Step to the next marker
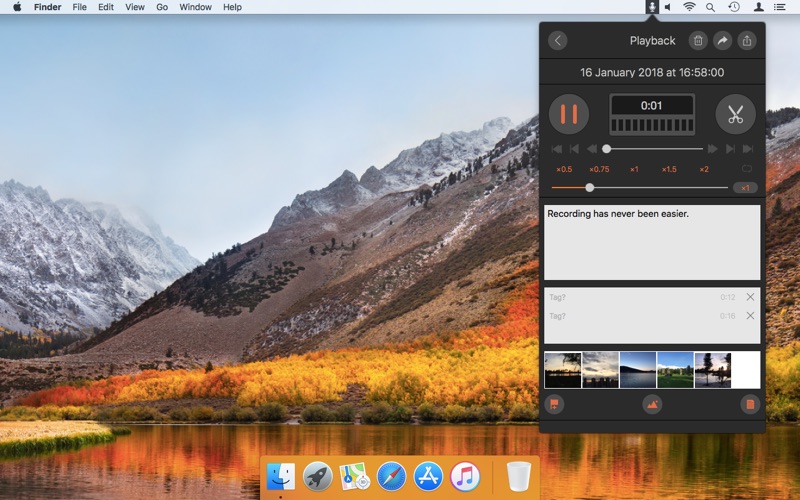This screenshot has width=800, height=500. [x=730, y=149]
